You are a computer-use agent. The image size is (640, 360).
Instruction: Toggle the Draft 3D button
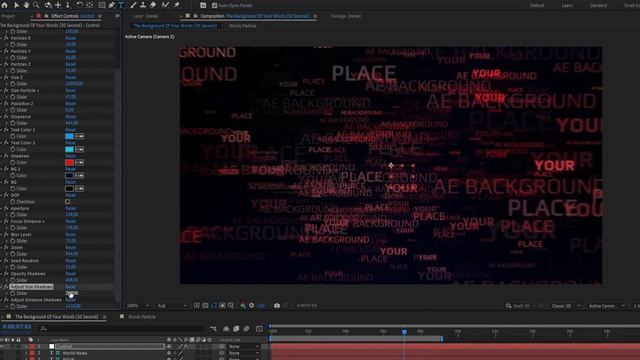pos(518,306)
